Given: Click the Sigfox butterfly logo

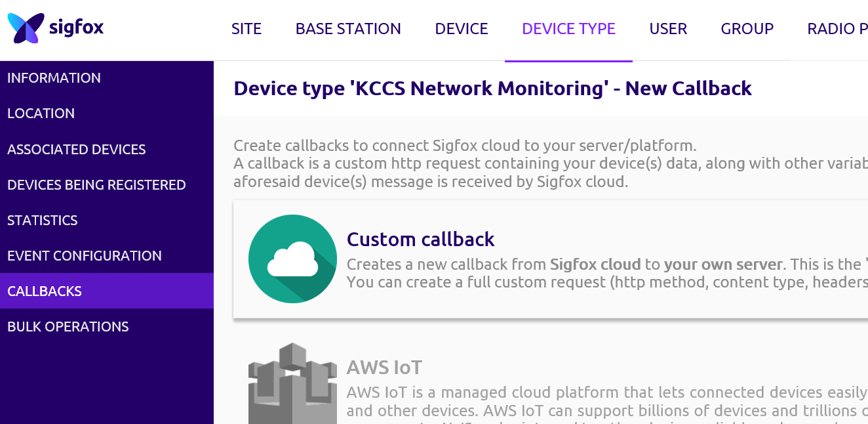Looking at the screenshot, I should tap(26, 28).
